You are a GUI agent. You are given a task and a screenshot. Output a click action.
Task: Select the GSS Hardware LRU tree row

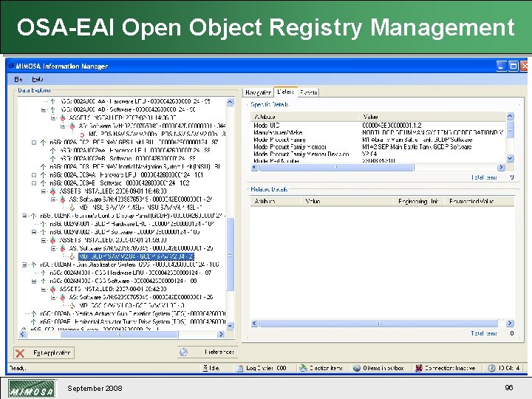pos(130,273)
